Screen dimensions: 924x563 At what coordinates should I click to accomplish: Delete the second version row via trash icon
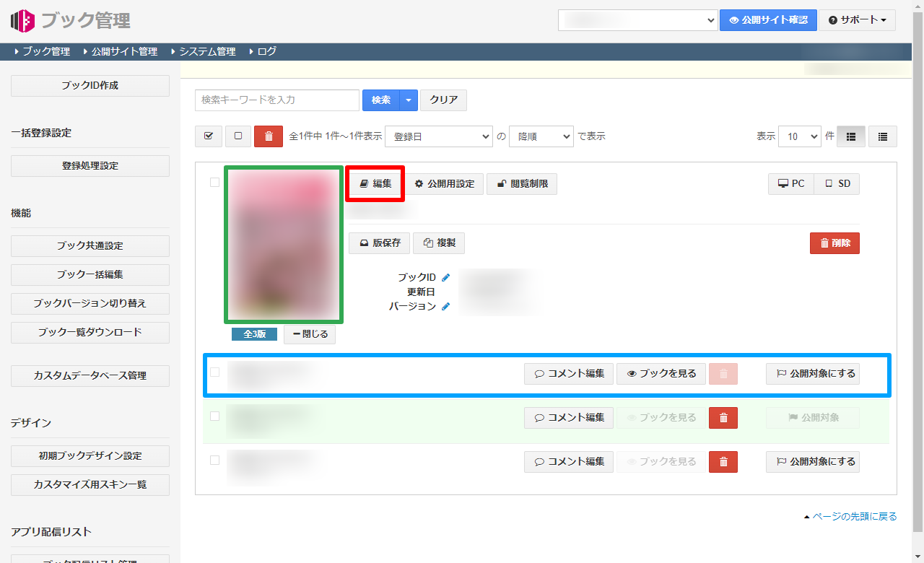(x=723, y=418)
